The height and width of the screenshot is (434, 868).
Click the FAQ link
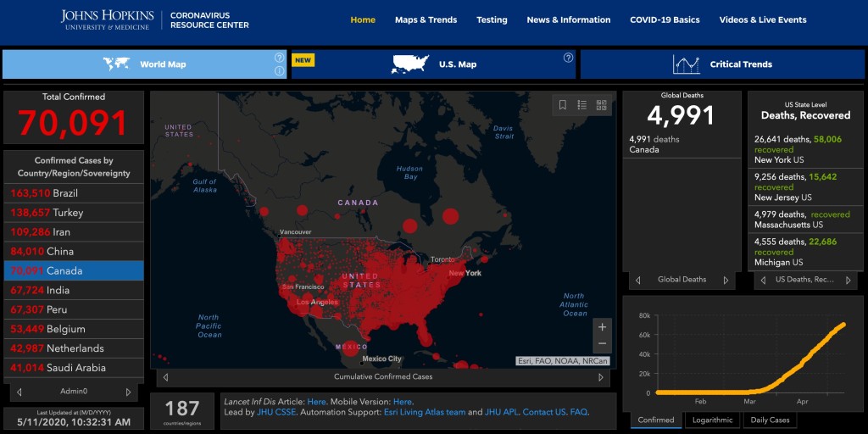[x=578, y=413]
